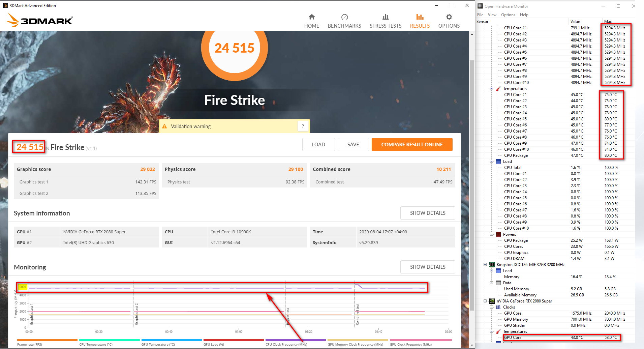Click the Intel Core i9-10900K CPU value
This screenshot has width=644, height=349.
(x=231, y=232)
